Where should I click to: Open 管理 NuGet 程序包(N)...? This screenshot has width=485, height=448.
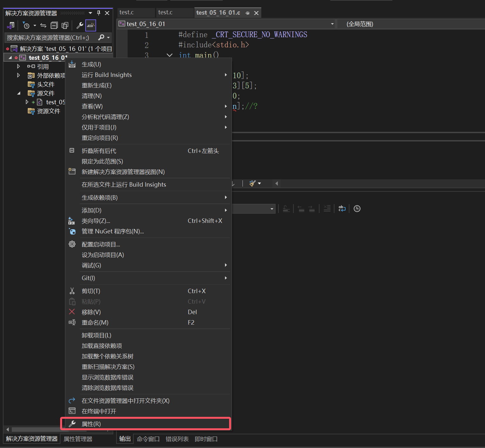148,231
